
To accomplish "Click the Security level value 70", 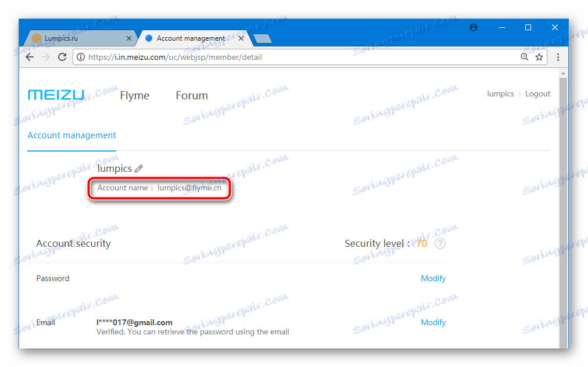I will pos(421,243).
